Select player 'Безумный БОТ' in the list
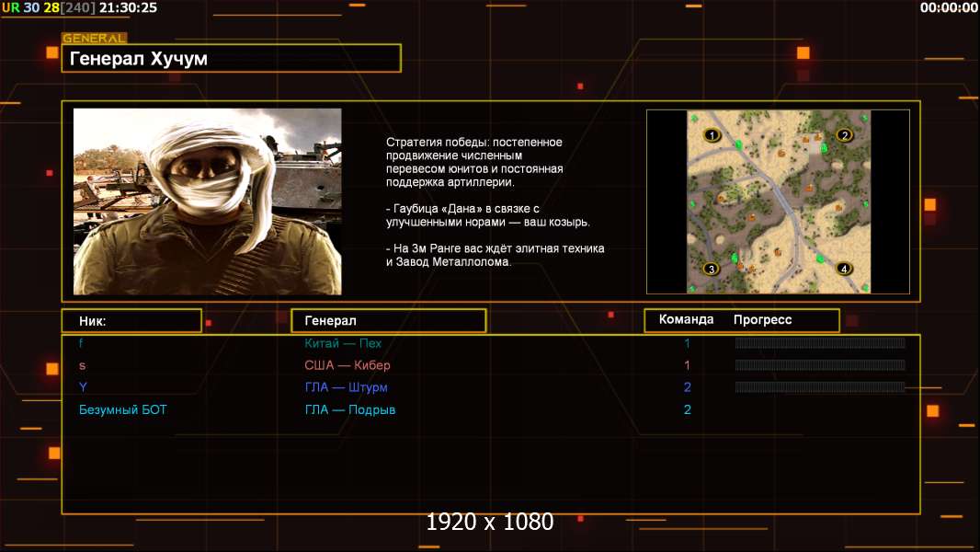980x552 pixels. pyautogui.click(x=123, y=409)
